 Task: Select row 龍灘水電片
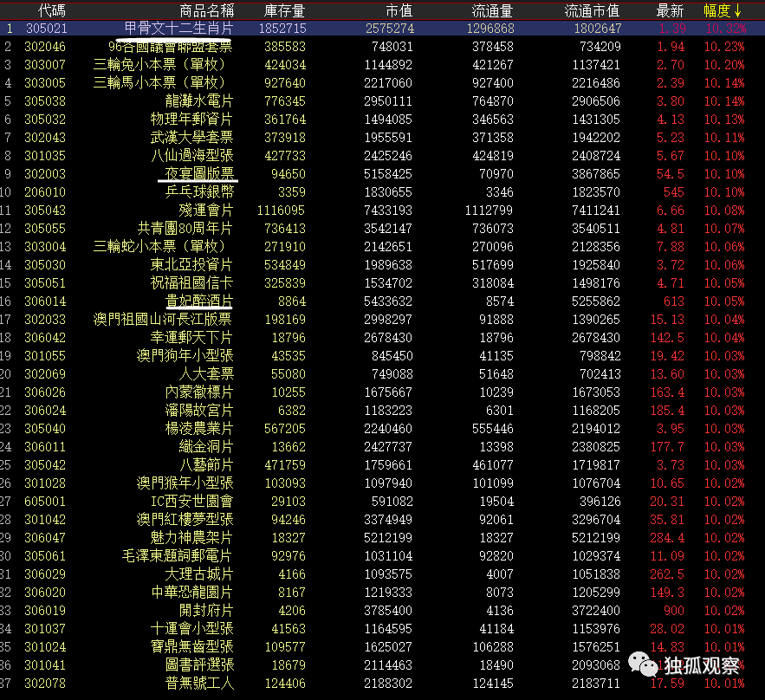click(383, 101)
